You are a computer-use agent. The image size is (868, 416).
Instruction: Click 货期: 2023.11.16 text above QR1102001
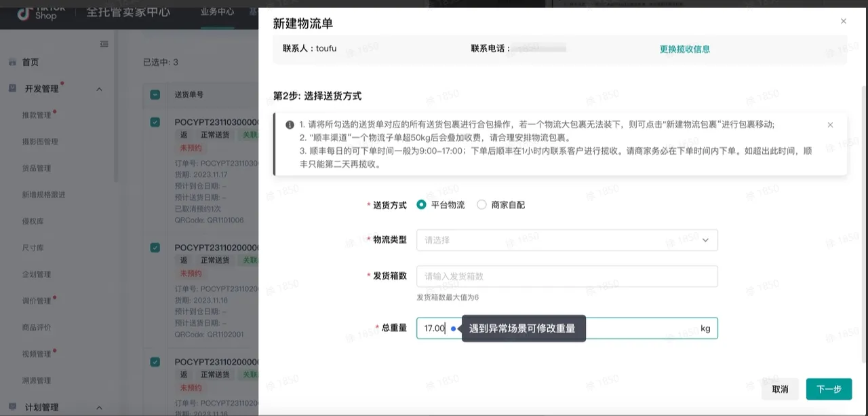click(201, 300)
